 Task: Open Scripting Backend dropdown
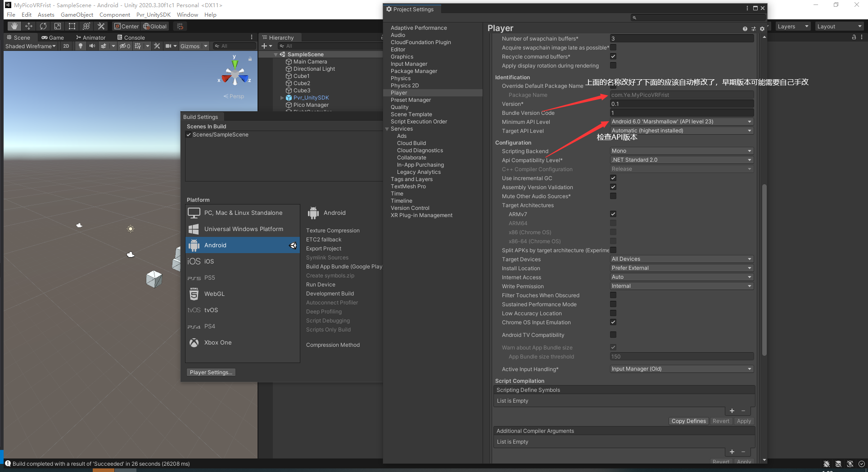coord(682,151)
